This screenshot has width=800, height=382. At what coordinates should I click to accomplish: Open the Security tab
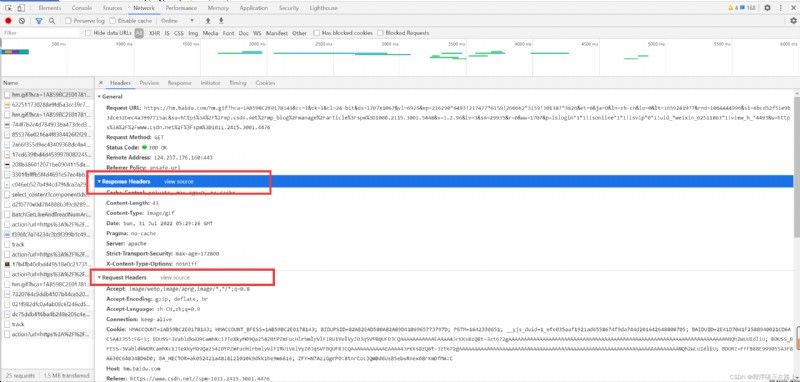coord(289,8)
